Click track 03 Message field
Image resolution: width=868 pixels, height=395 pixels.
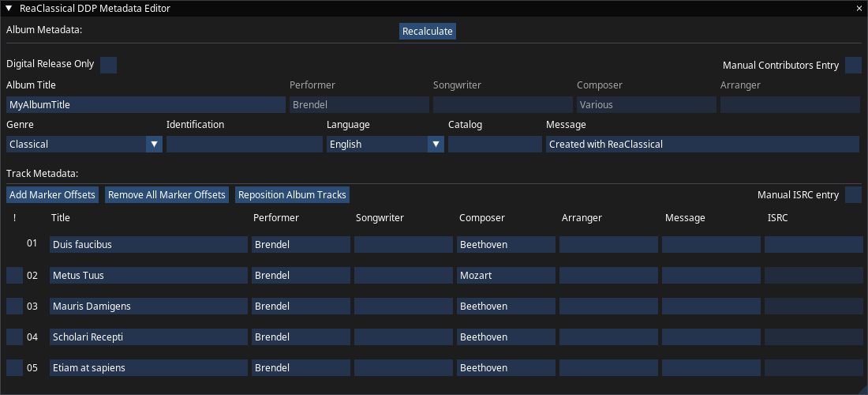(711, 306)
